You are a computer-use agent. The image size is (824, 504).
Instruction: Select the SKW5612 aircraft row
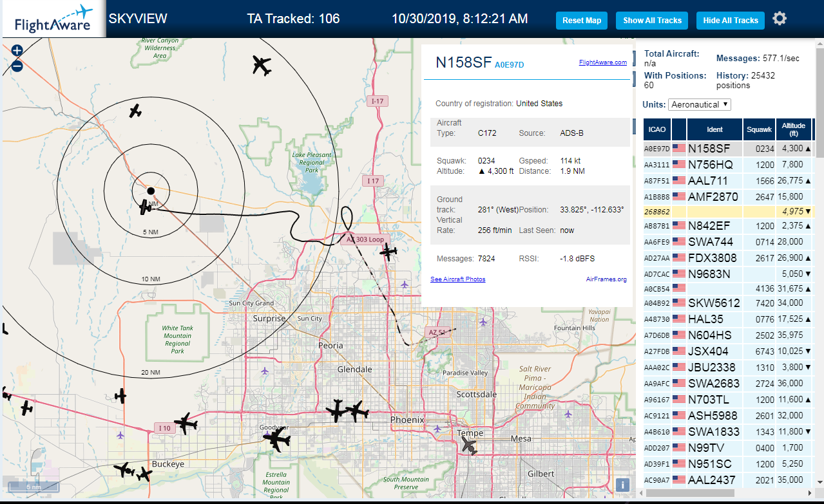(x=729, y=303)
